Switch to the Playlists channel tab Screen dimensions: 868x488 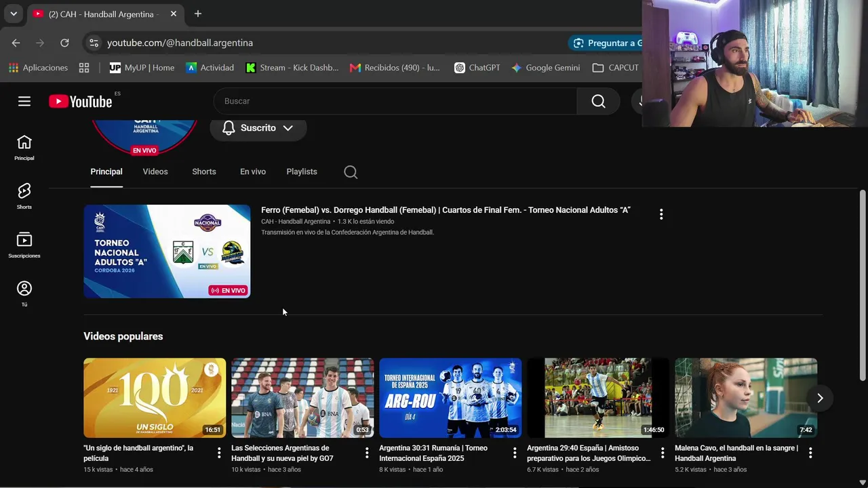pos(302,171)
